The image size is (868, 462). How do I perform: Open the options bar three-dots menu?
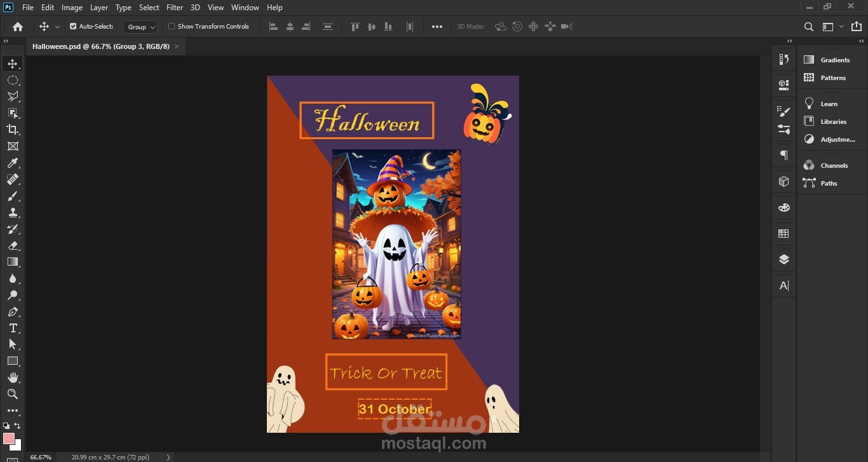point(437,27)
